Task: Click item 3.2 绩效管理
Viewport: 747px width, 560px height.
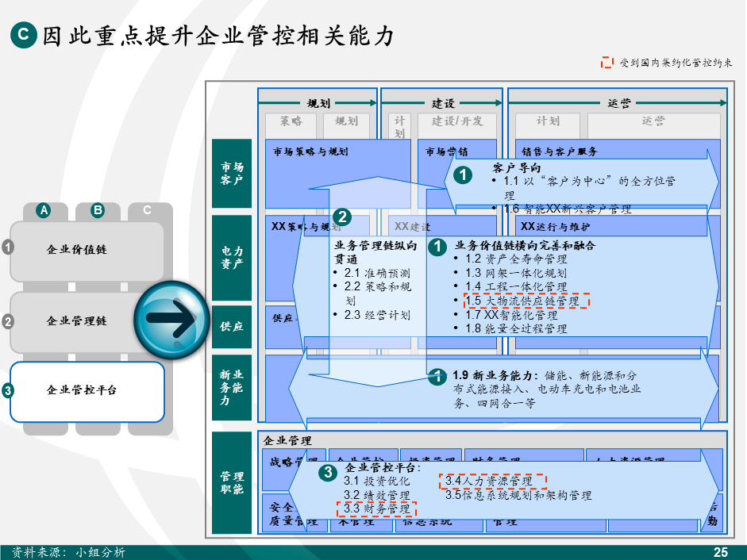Action: click(x=376, y=496)
